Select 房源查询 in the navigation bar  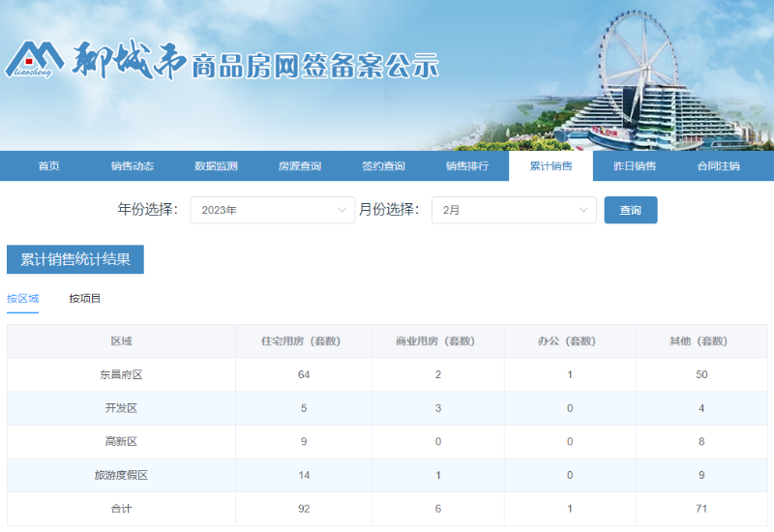coord(299,166)
